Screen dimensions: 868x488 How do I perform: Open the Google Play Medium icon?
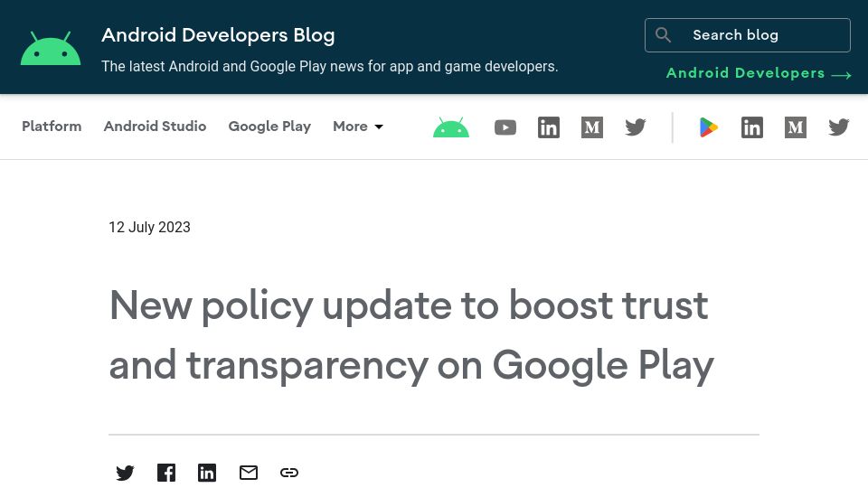(796, 127)
